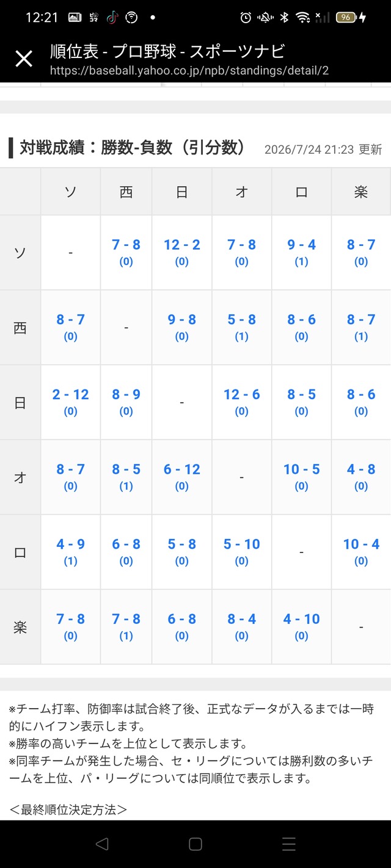Tap the Wi-Fi status icon
Screen dimensions: 391x868
coord(303,17)
